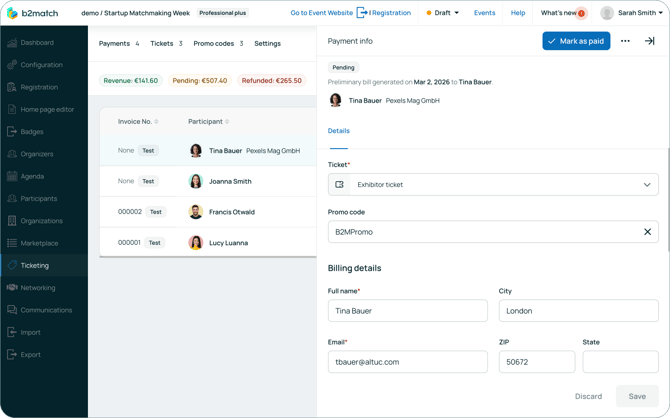This screenshot has width=670, height=418.
Task: Click the Networking handshake icon
Action: [x=12, y=287]
